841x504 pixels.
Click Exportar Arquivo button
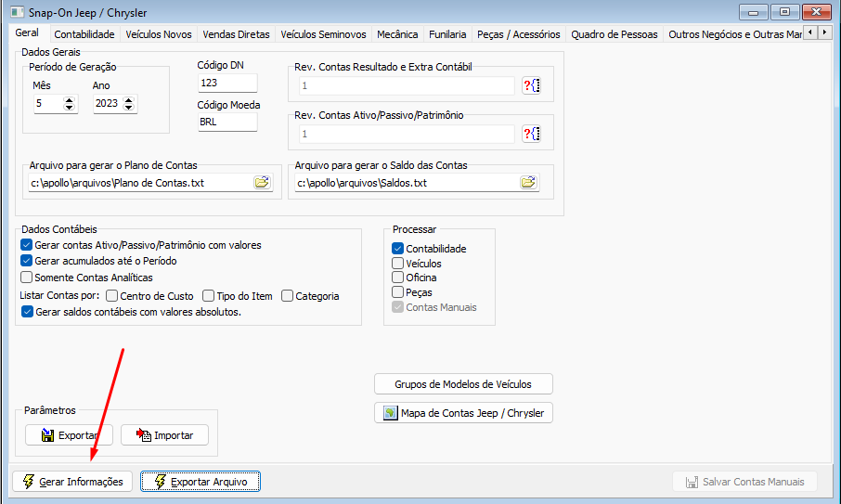coord(201,482)
